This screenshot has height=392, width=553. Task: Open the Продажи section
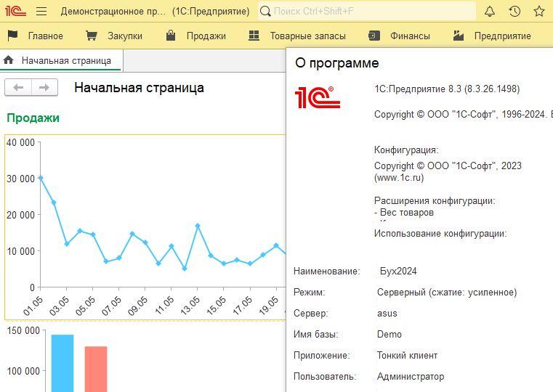pos(206,36)
